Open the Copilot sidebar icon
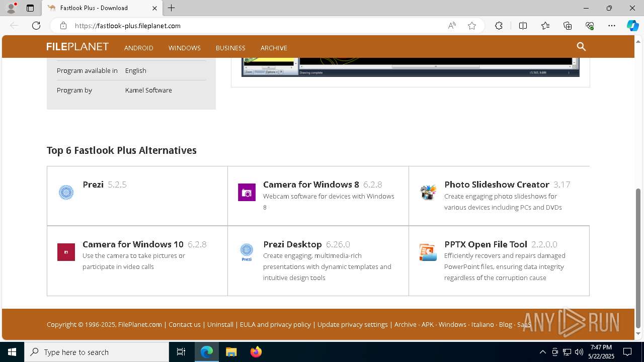 (632, 26)
